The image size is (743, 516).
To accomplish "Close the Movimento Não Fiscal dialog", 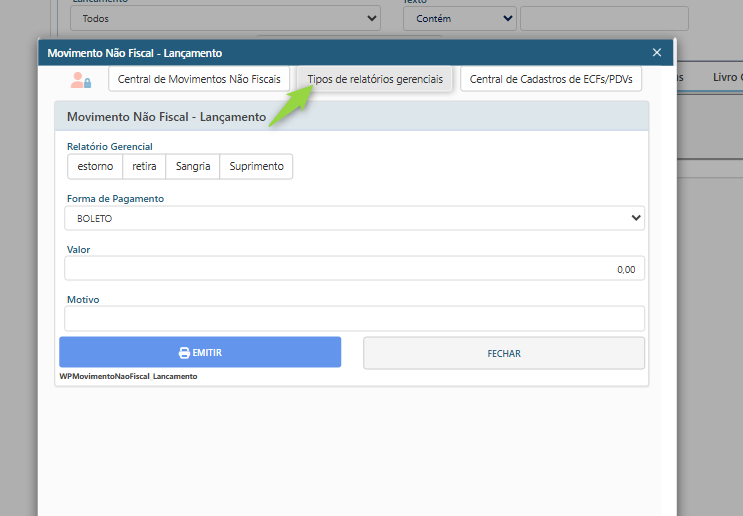I will coord(657,52).
